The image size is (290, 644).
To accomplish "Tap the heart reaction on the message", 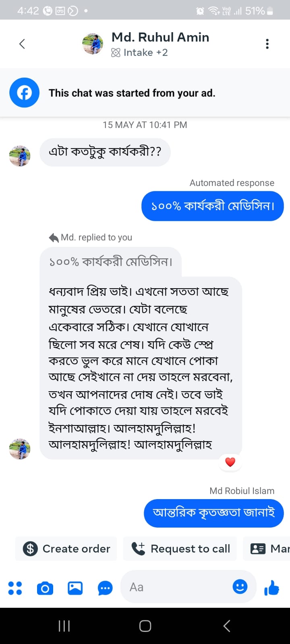I will pos(230,462).
